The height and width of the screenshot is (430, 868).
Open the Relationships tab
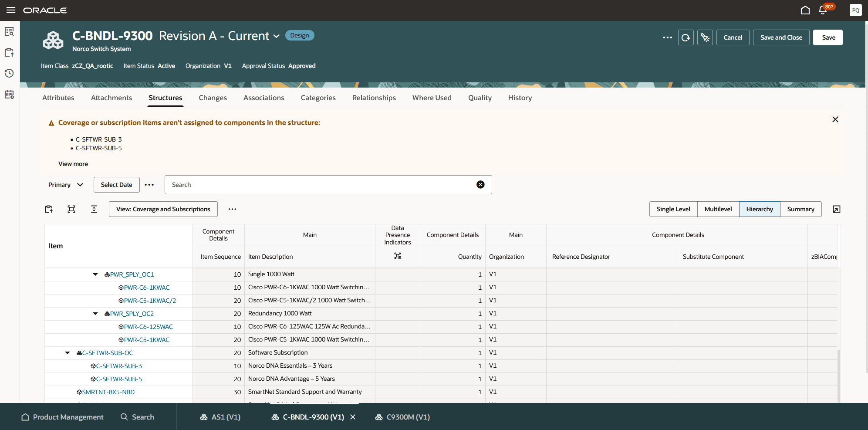[374, 98]
